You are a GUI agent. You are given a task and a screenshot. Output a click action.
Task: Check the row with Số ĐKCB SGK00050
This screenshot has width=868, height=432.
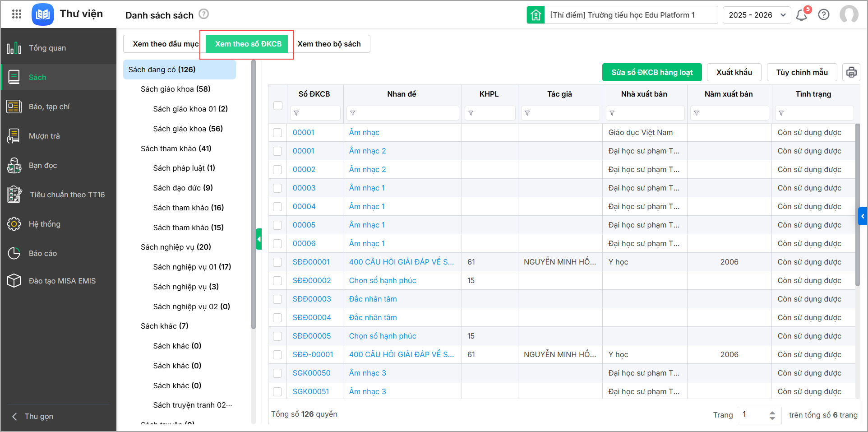pos(277,373)
